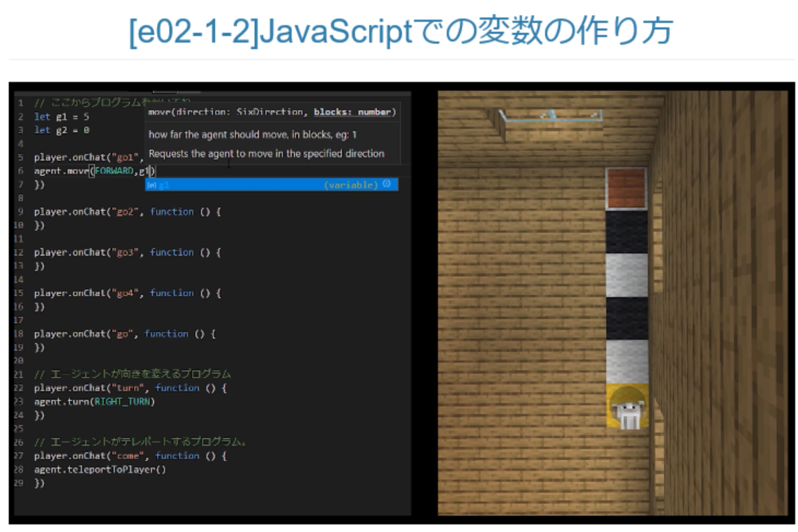Click the "turn" onChat handler line

point(130,388)
